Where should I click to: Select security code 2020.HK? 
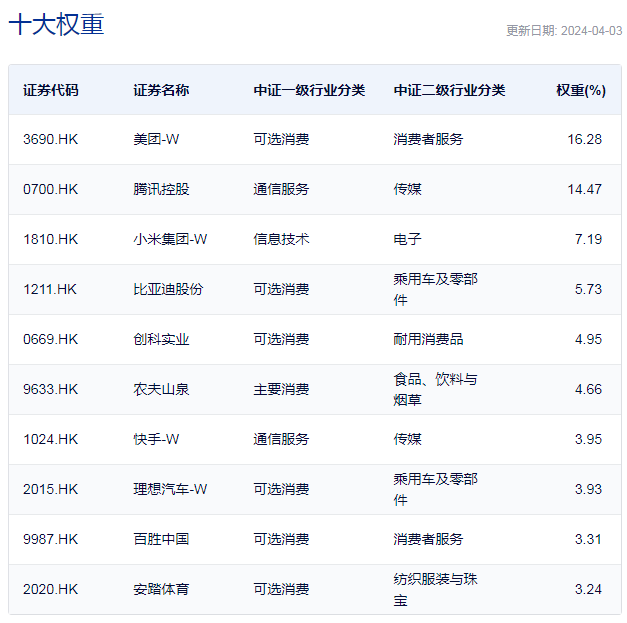point(50,589)
